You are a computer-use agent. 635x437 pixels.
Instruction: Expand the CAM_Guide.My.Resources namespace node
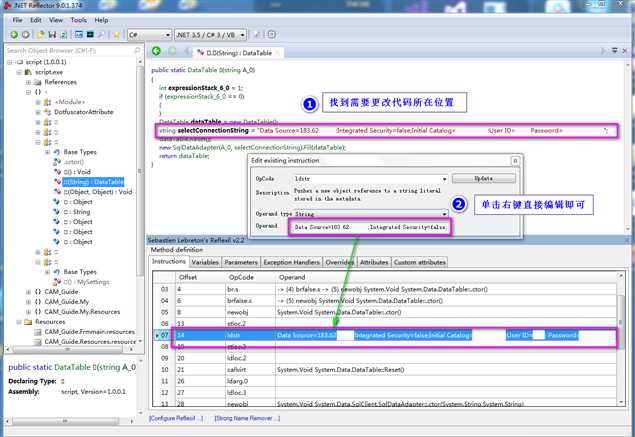28,312
